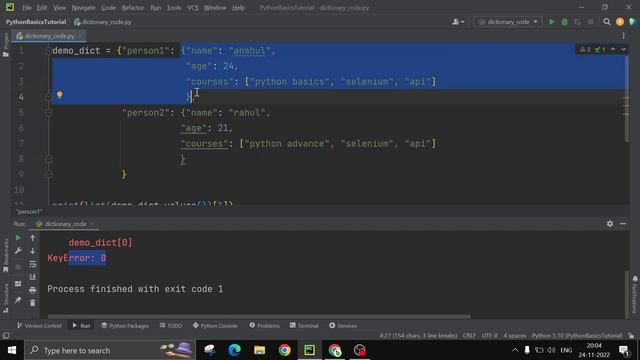Viewport: 640px width, 360px height.
Task: Toggle the Structure sidebar button
Action: pyautogui.click(x=5, y=298)
